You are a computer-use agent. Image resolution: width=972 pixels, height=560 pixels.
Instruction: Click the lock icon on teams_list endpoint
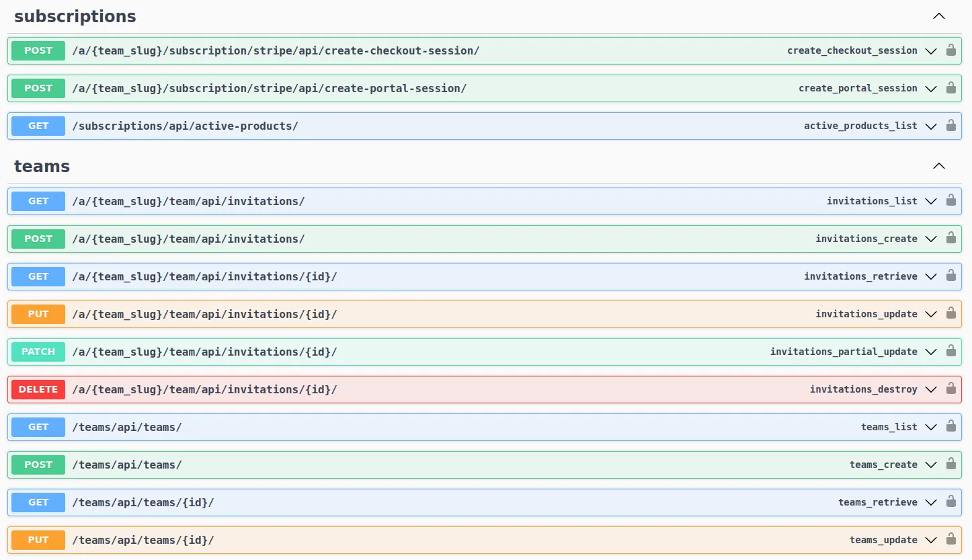[951, 426]
